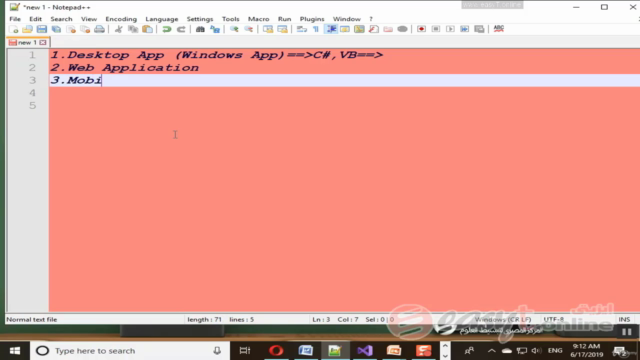
Task: Open the Windows Start menu
Action: coord(15,351)
